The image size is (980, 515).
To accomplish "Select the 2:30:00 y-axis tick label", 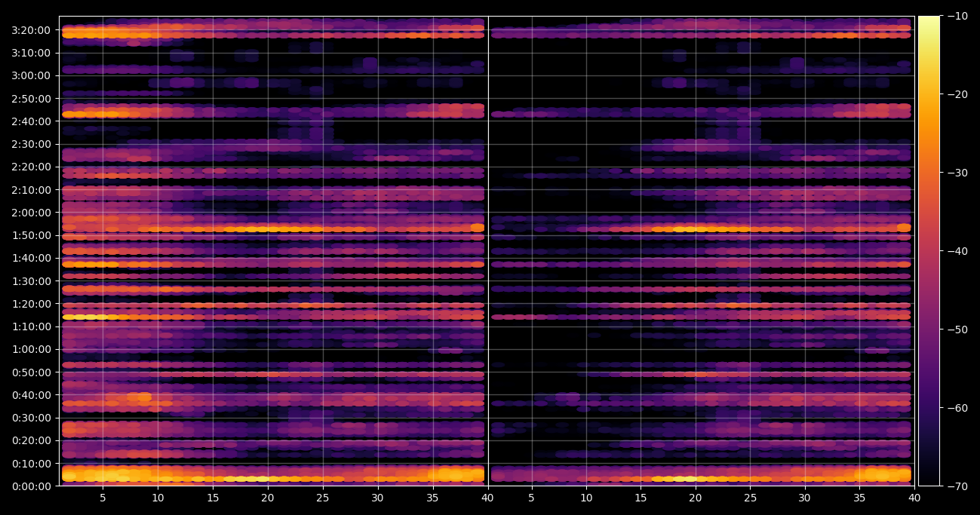I will pos(32,144).
